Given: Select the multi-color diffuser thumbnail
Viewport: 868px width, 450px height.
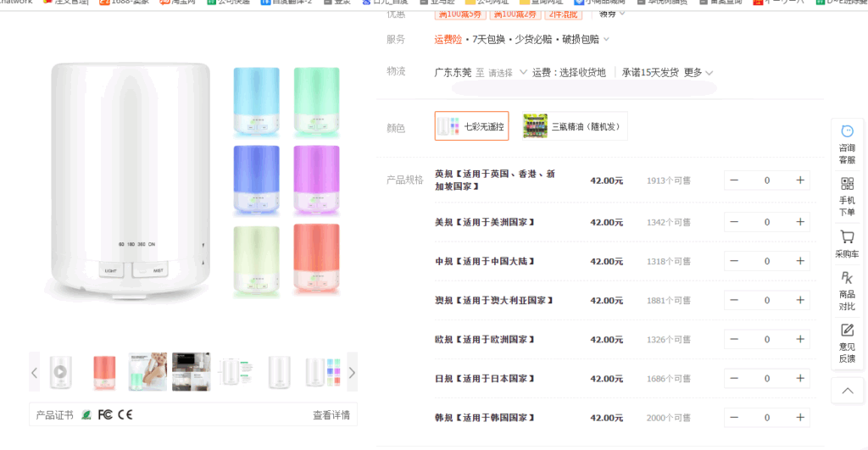Looking at the screenshot, I should tap(323, 372).
